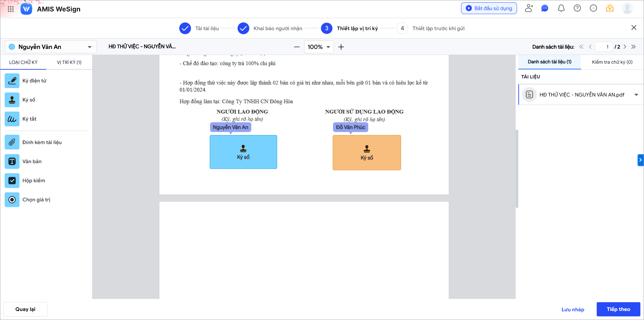Screen dimensions: 644x320
Task: Go to step 2 Khai báo người nhận
Action: [270, 28]
